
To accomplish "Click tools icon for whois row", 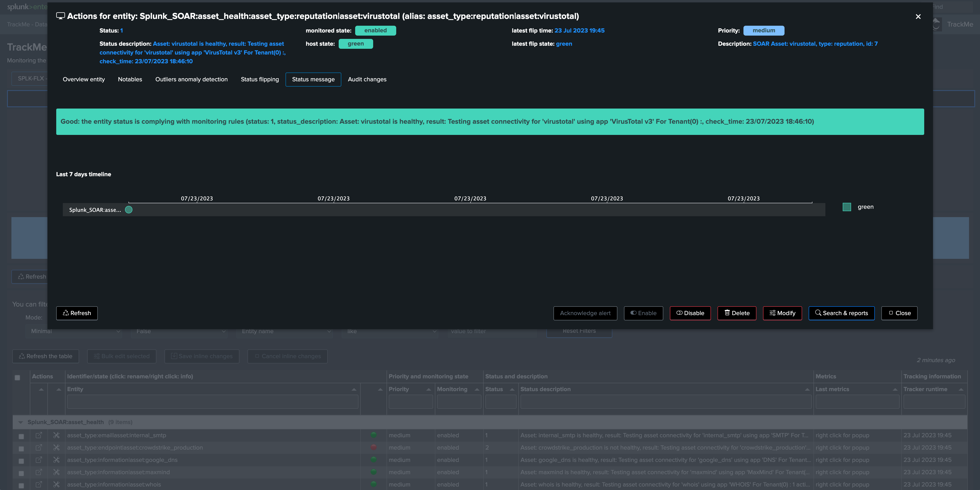I will point(56,484).
